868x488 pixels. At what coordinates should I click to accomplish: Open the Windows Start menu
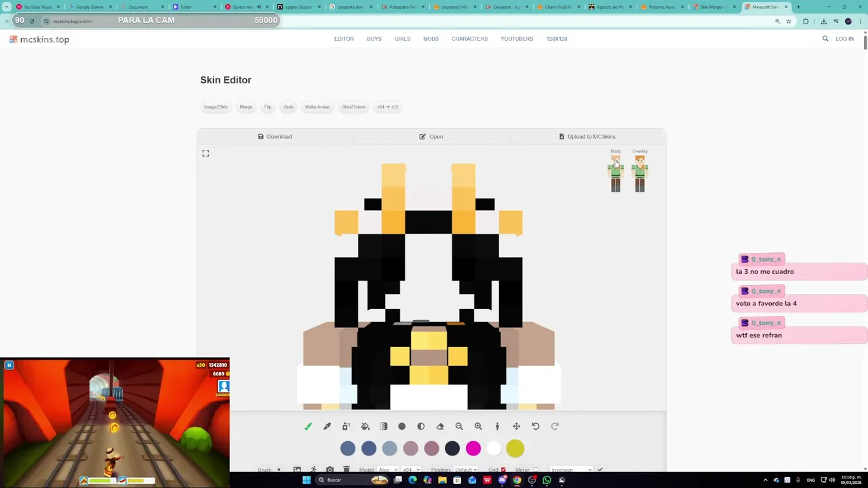[306, 480]
